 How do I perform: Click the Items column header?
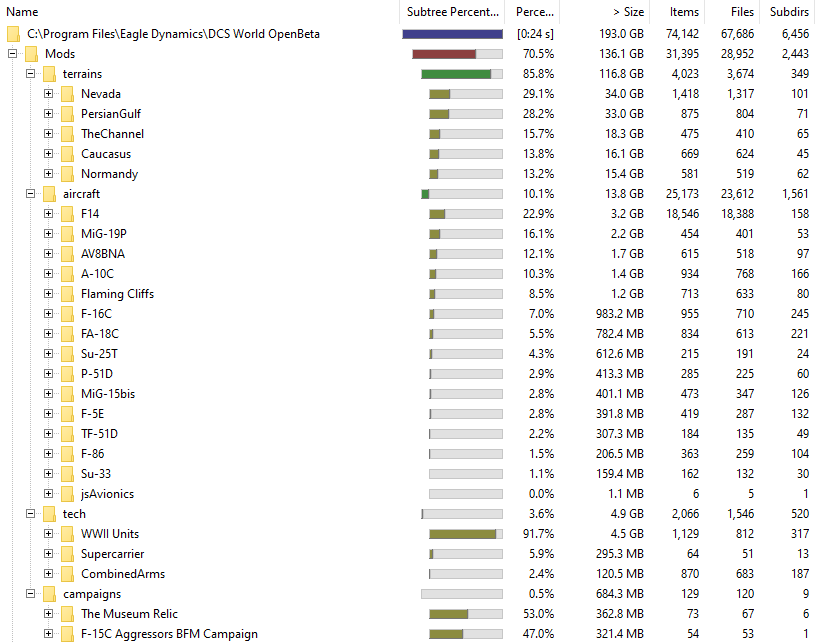tap(680, 11)
